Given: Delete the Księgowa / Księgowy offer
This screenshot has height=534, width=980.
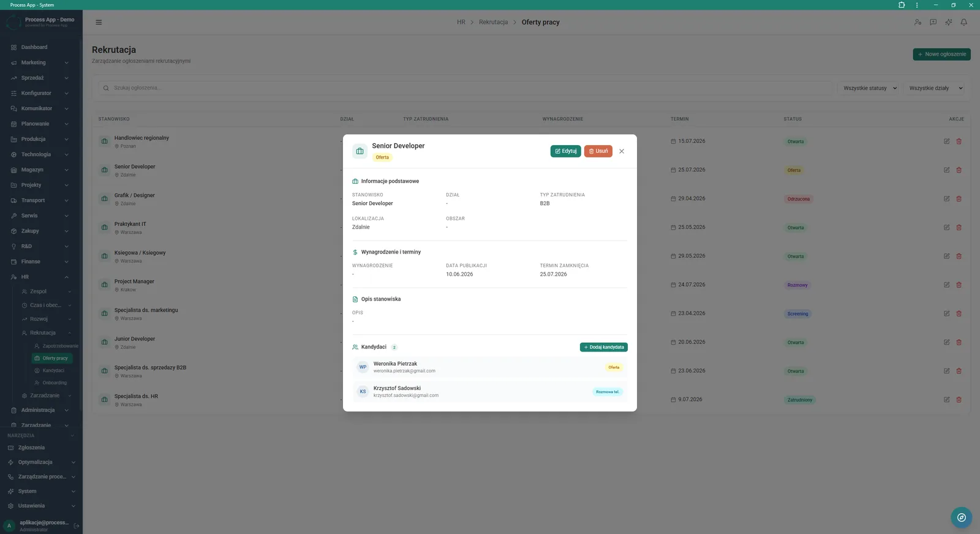Looking at the screenshot, I should [959, 257].
